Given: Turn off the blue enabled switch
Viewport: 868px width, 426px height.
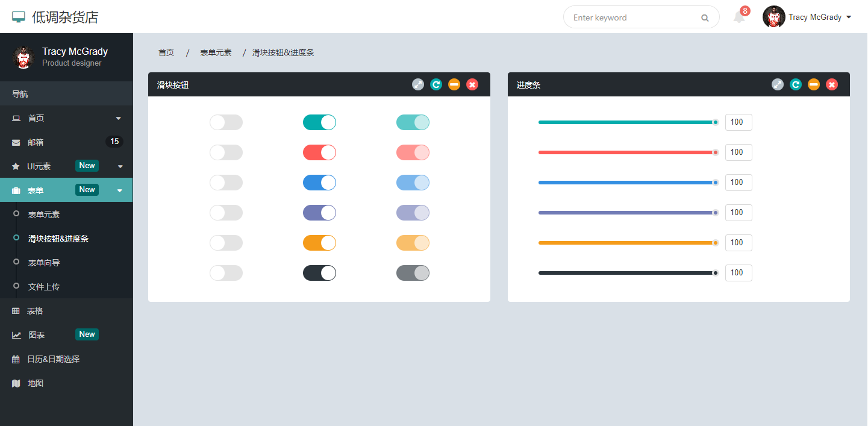Looking at the screenshot, I should click(x=319, y=183).
